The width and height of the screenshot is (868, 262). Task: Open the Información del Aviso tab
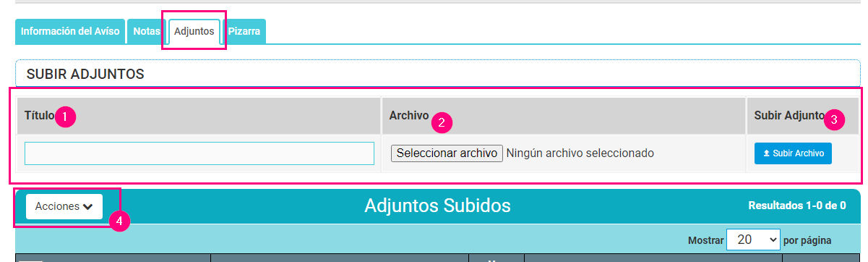tap(70, 32)
